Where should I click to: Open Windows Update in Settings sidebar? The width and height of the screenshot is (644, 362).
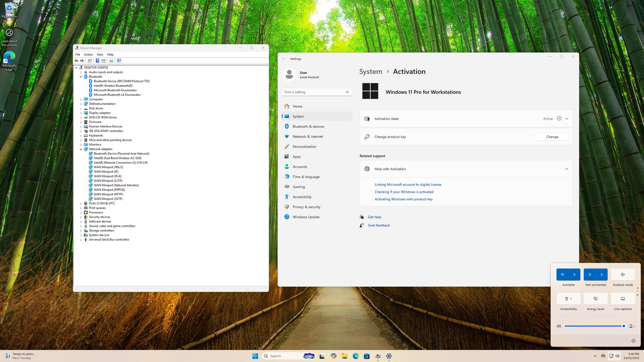tap(317, 217)
